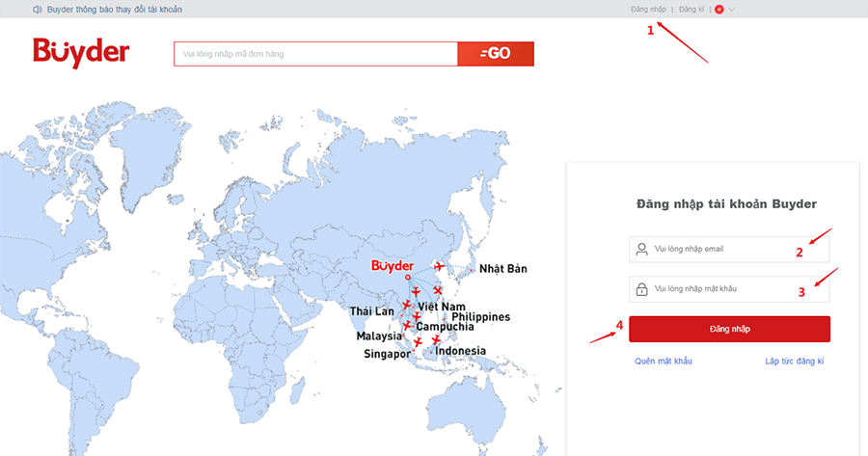The width and height of the screenshot is (868, 456).
Task: Click the lock icon in the password field
Action: pyautogui.click(x=641, y=289)
